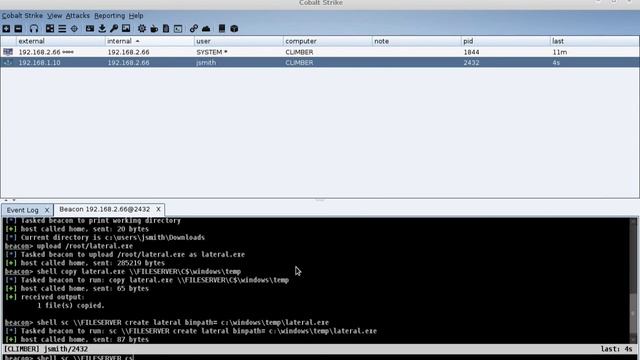
Task: Click 'Current directory is c:\users\jsmith\Downloads' line
Action: pyautogui.click(x=105, y=237)
